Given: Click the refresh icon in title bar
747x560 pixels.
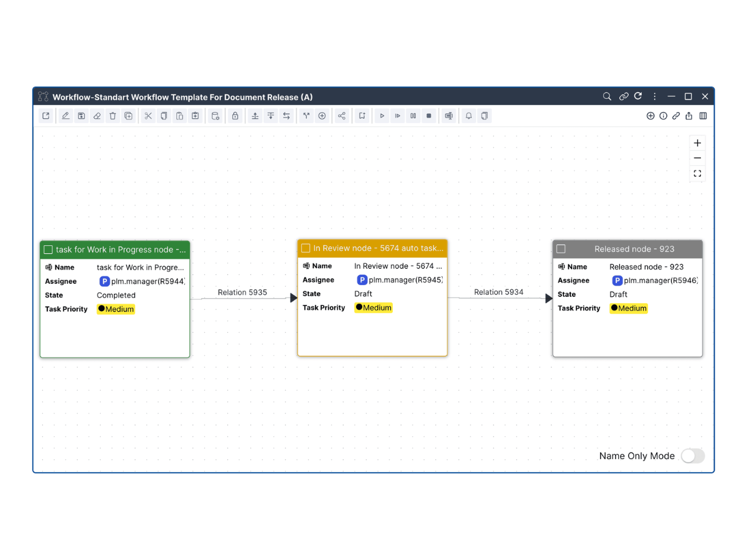Looking at the screenshot, I should 638,96.
